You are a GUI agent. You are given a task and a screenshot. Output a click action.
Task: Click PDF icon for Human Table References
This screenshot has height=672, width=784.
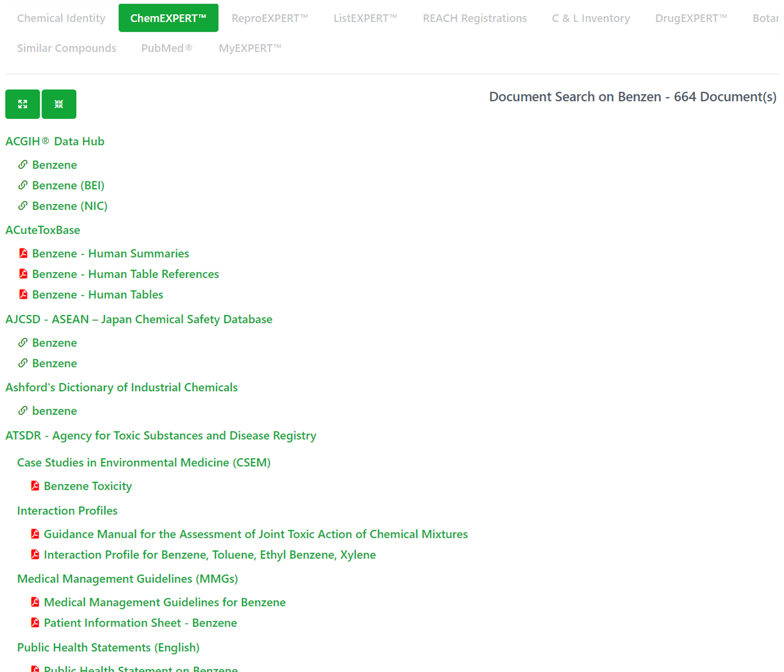23,274
